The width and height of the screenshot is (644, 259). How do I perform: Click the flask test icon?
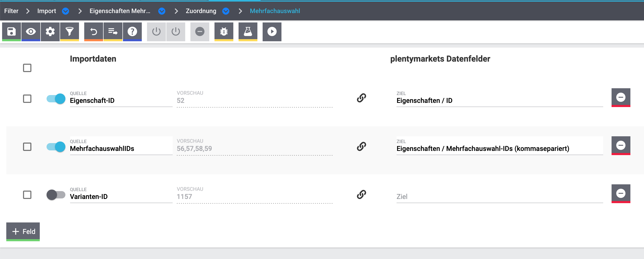click(x=248, y=32)
